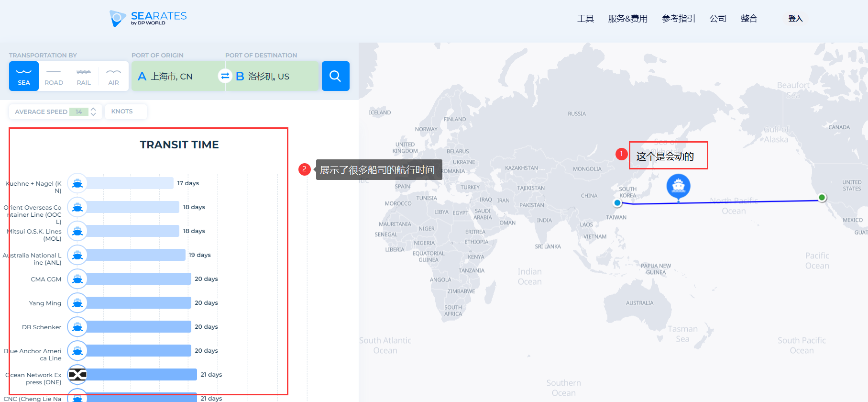Select SEA transportation mode

[24, 76]
